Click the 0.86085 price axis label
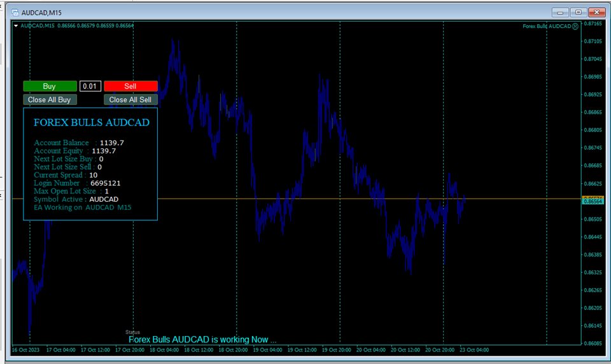 (593, 344)
